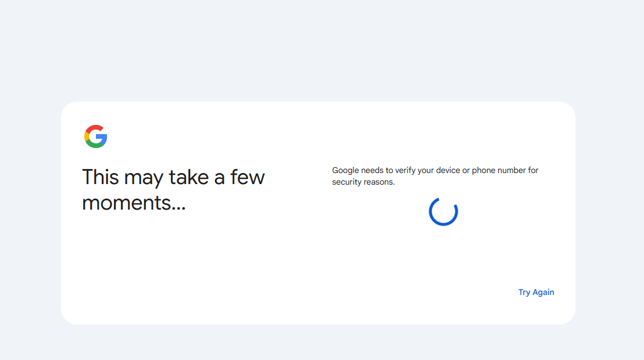Click the grey page background above the card

click(322, 52)
